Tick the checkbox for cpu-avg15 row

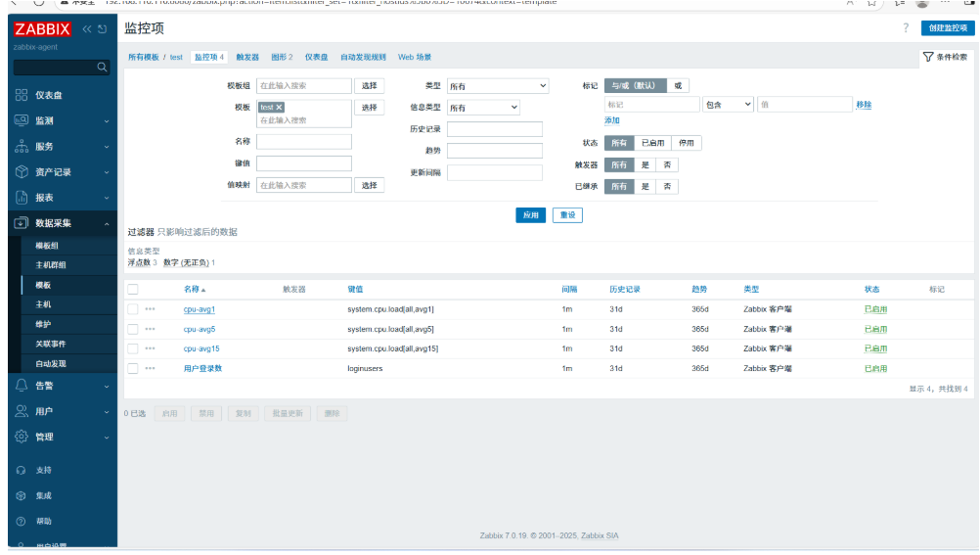[x=133, y=348]
